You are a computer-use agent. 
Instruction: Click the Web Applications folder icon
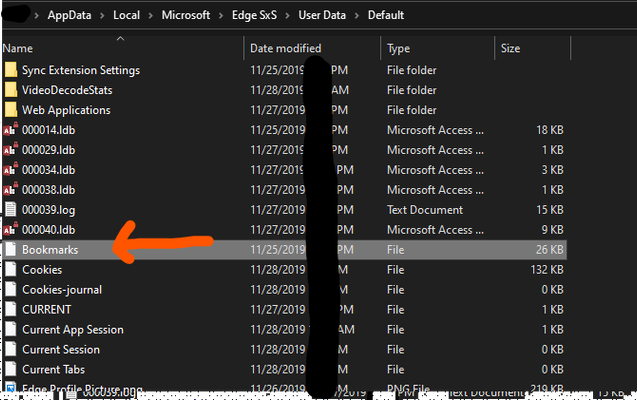point(11,110)
